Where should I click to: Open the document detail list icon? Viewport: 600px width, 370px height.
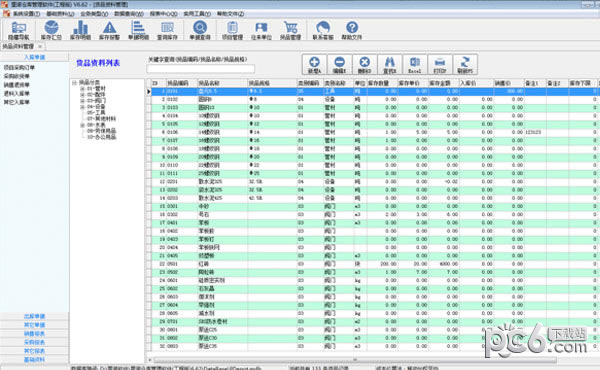click(x=138, y=30)
